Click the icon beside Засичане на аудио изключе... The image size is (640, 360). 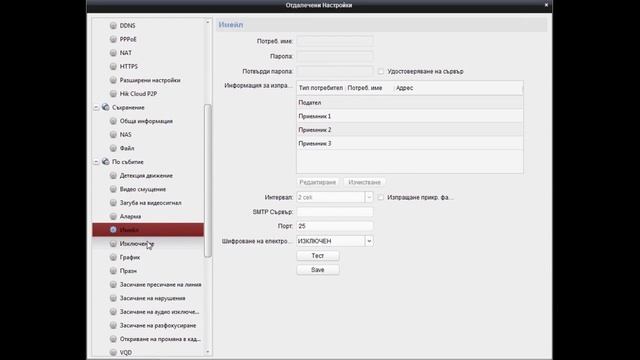tap(113, 312)
